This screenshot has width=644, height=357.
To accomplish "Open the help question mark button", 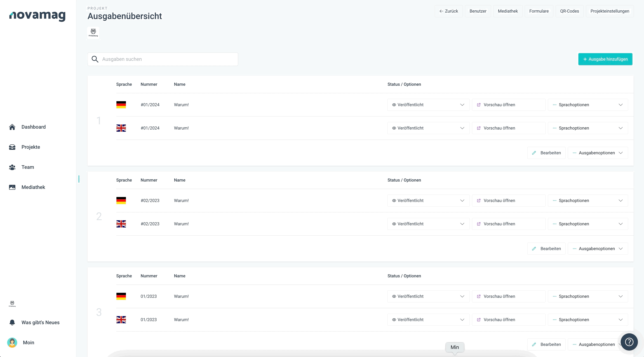I will click(x=629, y=342).
